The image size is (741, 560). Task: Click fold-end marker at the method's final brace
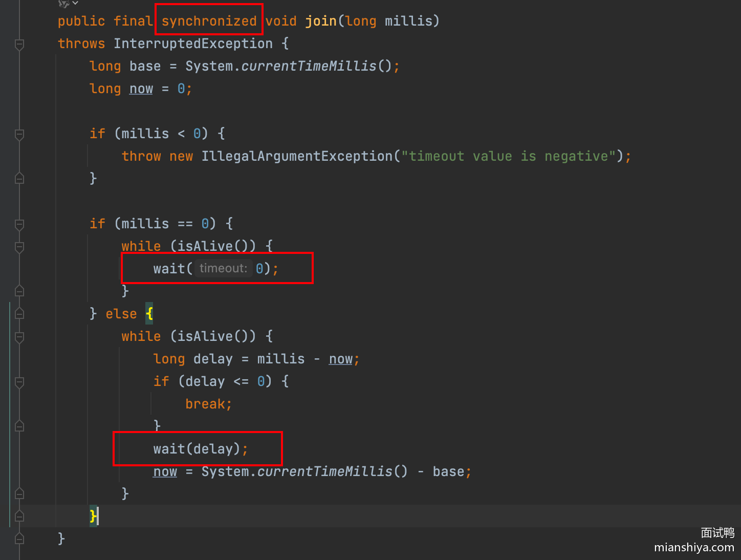click(x=19, y=539)
